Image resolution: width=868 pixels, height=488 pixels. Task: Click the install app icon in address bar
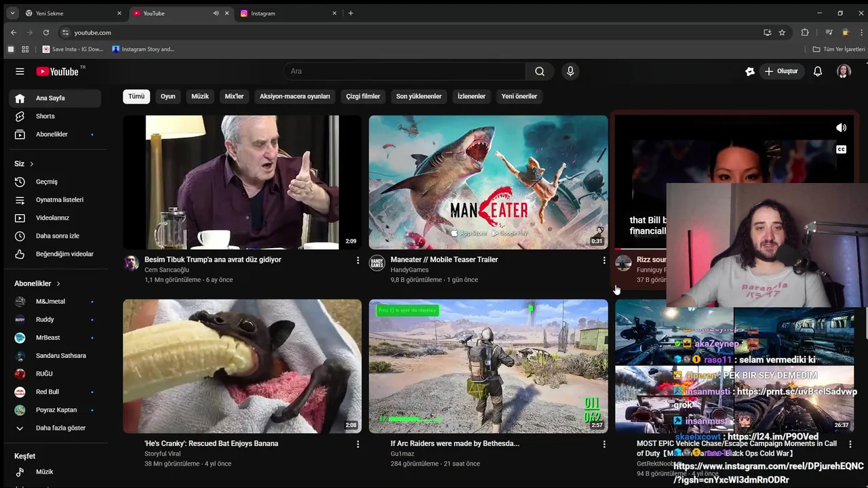pos(767,33)
